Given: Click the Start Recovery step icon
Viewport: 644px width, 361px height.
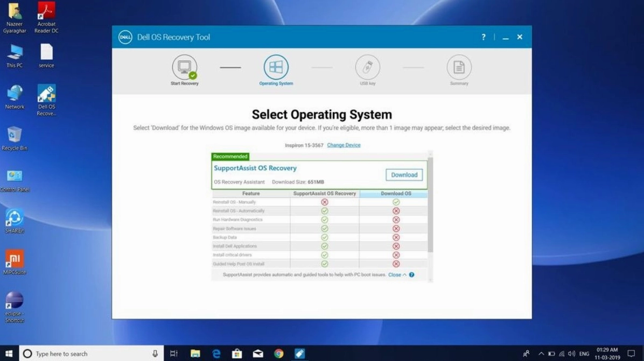Looking at the screenshot, I should [184, 68].
